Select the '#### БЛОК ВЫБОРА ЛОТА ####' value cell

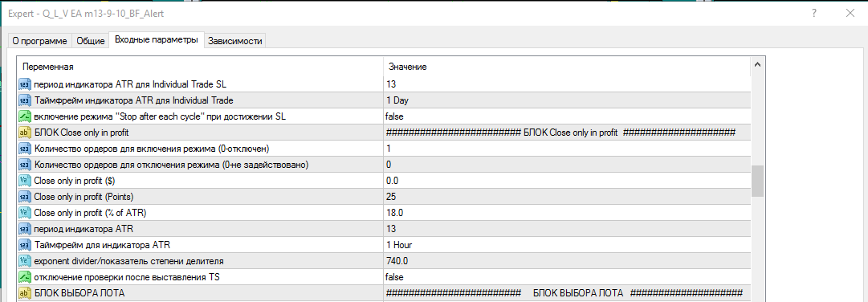564,293
